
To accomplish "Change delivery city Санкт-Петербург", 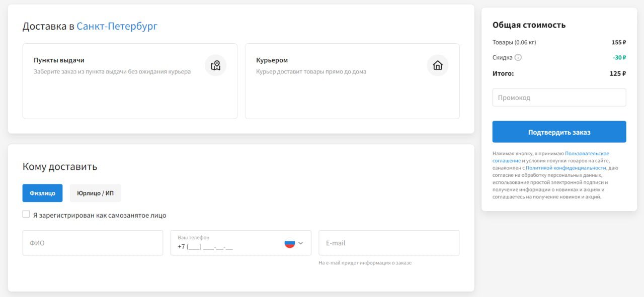I will click(117, 26).
